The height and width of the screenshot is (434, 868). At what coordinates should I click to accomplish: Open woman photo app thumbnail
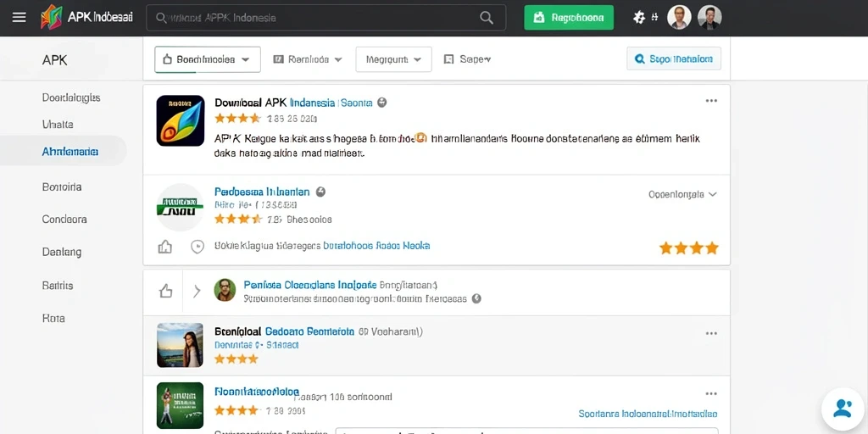[180, 345]
